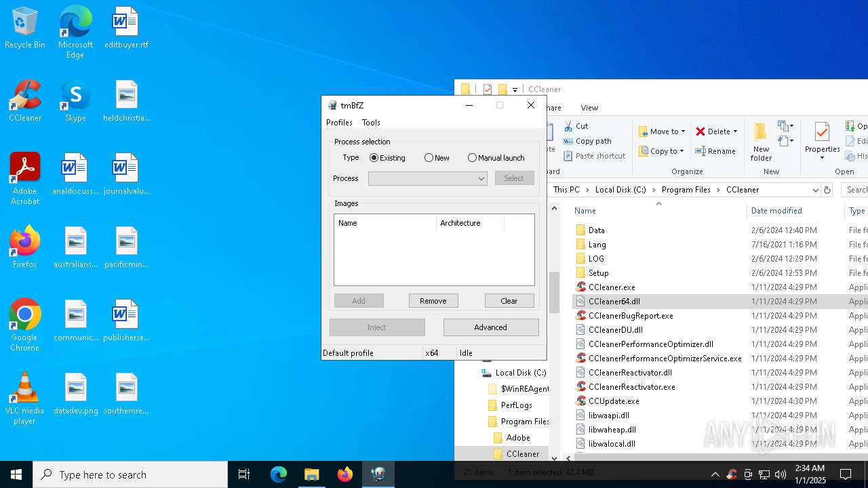Select PerfLogs in Explorer navigation tree
Viewport: 868px width, 488px height.
pos(516,405)
